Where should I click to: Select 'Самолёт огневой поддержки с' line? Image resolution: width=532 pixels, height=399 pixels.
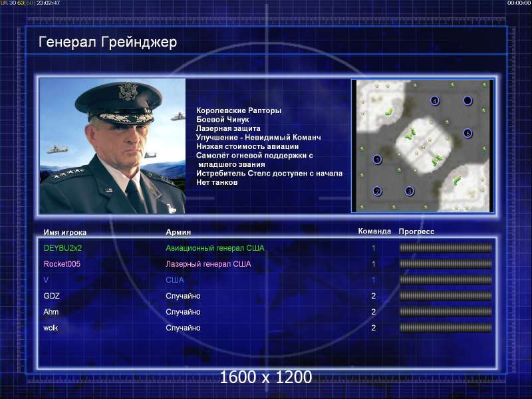pyautogui.click(x=255, y=156)
